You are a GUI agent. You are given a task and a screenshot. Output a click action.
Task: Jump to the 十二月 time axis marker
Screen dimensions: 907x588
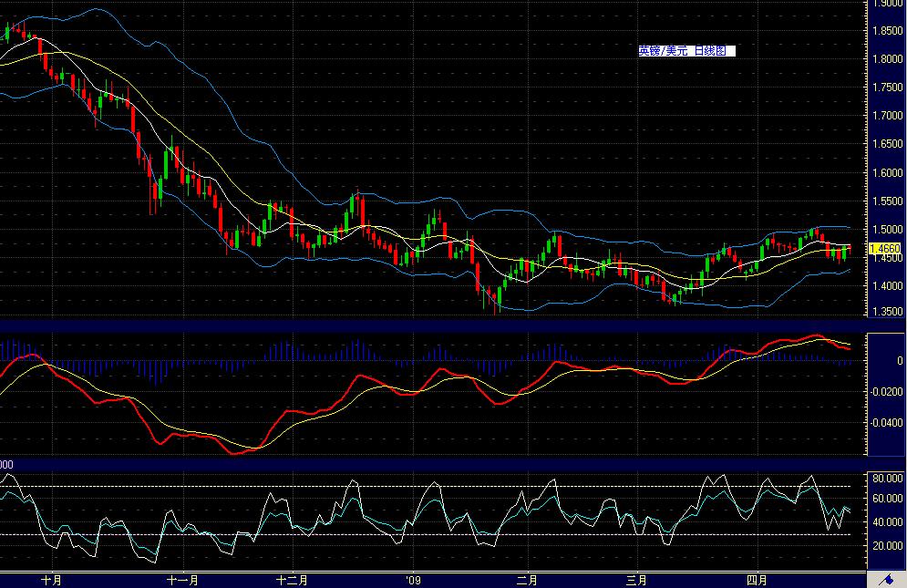click(x=293, y=580)
